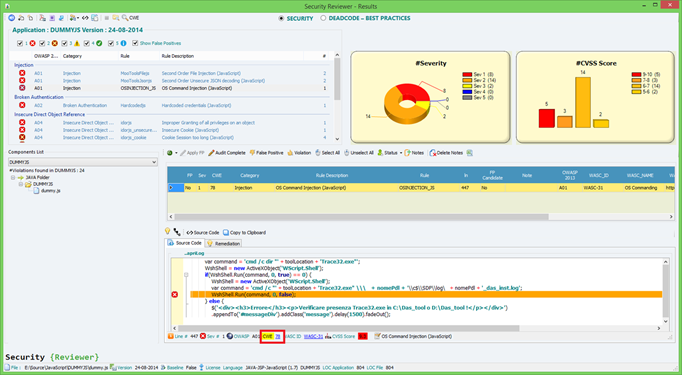Click the Category column header in rules list

[72, 56]
